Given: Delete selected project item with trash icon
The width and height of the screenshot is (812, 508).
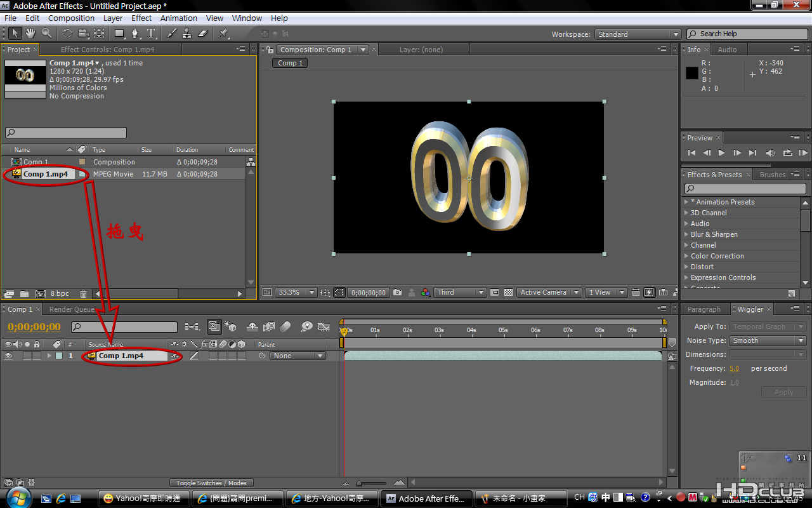Looking at the screenshot, I should (x=83, y=294).
